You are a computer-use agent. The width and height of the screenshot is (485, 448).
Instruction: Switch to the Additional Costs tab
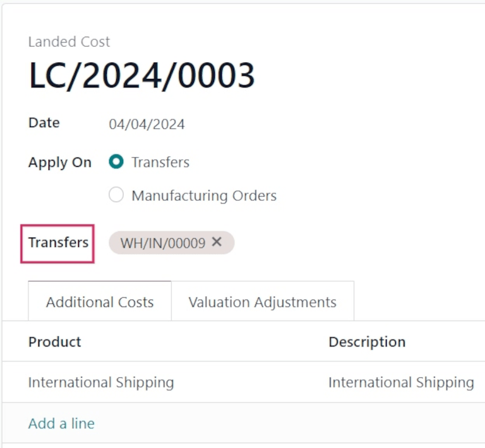[x=100, y=302]
